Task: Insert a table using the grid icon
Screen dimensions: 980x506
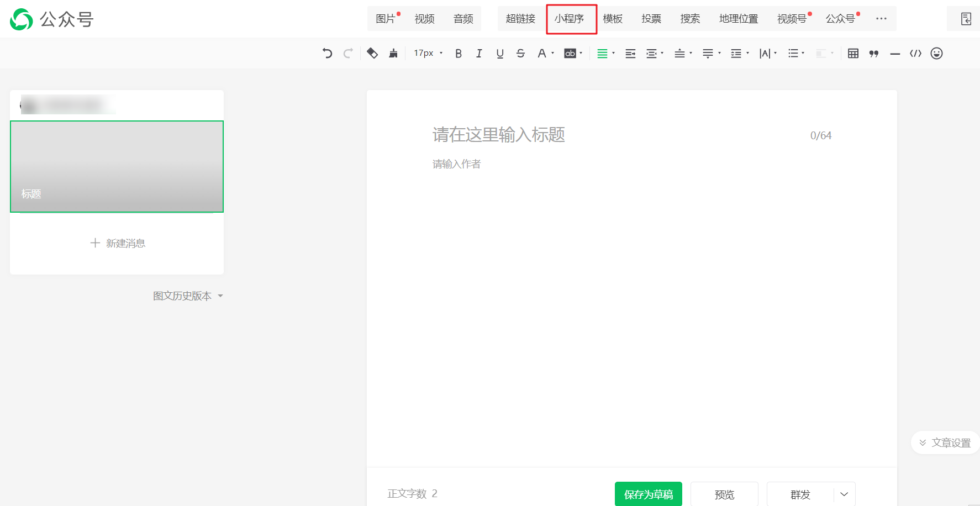Action: 853,54
